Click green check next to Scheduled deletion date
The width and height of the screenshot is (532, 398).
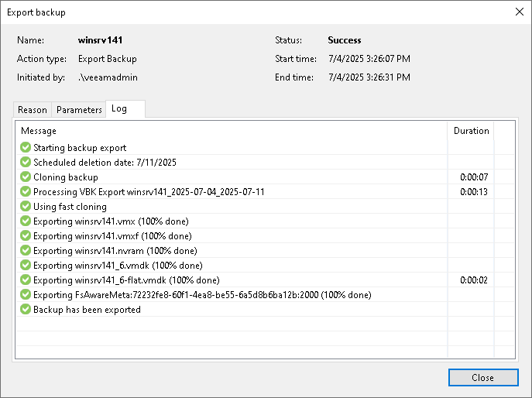tap(26, 162)
